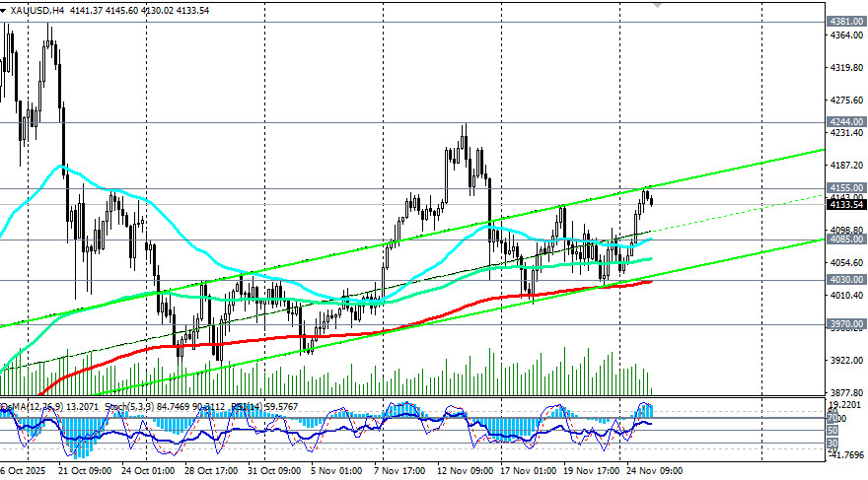Click the 17 Nov 01:00 time label
Screen dimensions: 868x480
tap(529, 470)
